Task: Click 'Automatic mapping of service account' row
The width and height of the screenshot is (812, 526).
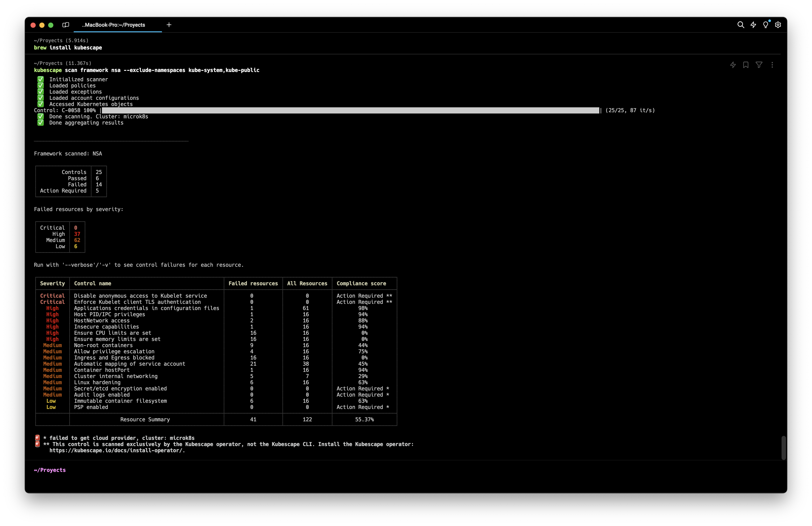Action: (216, 364)
